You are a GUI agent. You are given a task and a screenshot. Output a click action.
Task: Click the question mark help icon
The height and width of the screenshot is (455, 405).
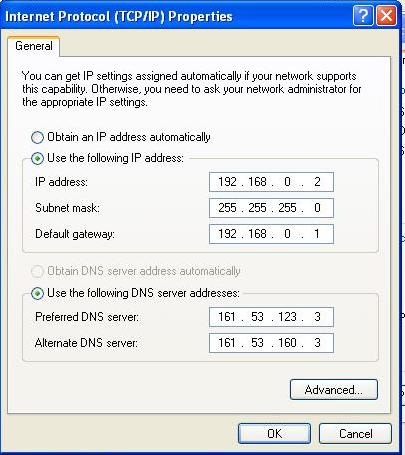363,16
